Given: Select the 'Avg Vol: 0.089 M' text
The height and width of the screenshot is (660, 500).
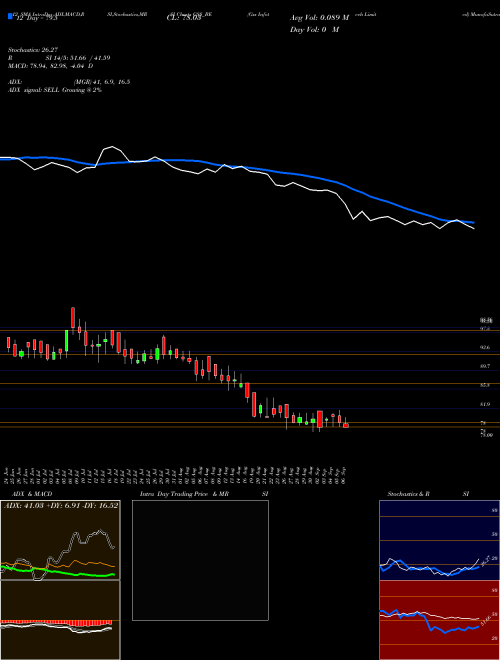Looking at the screenshot, I should click(x=319, y=18).
